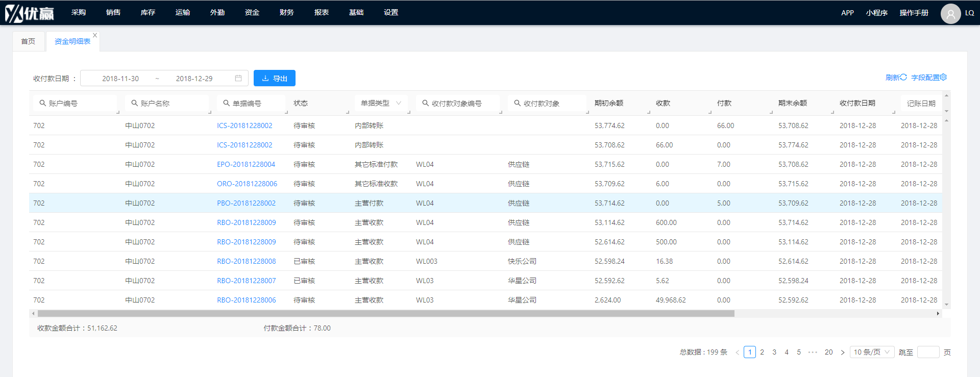This screenshot has width=980, height=377.
Task: Click search icon in 收付款对象编号 filter
Action: (x=425, y=103)
